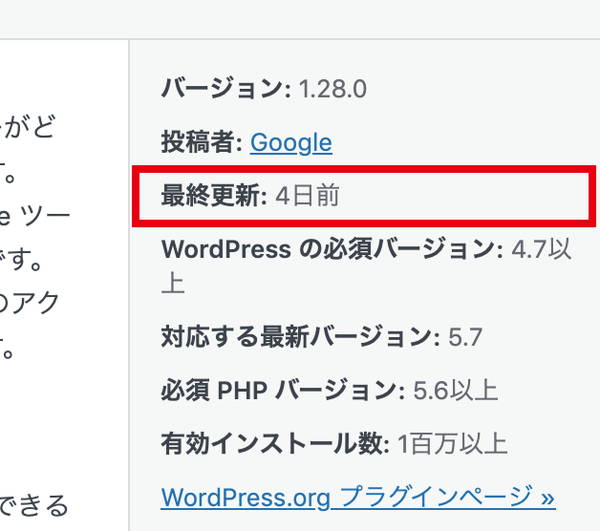Select the 1.28.0 version number

pos(332,89)
